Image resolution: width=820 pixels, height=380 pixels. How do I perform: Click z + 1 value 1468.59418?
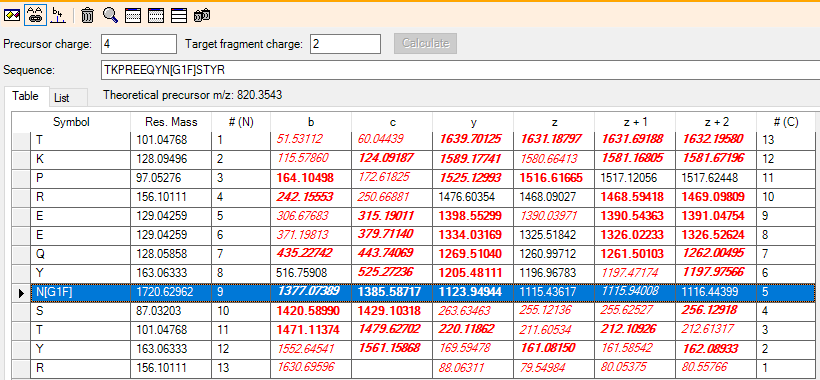[635, 197]
